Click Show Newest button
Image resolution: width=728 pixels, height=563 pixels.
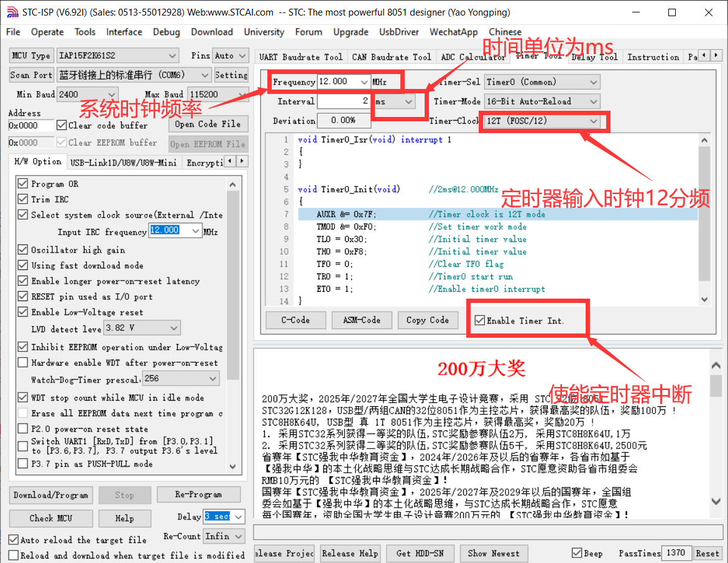coord(494,553)
